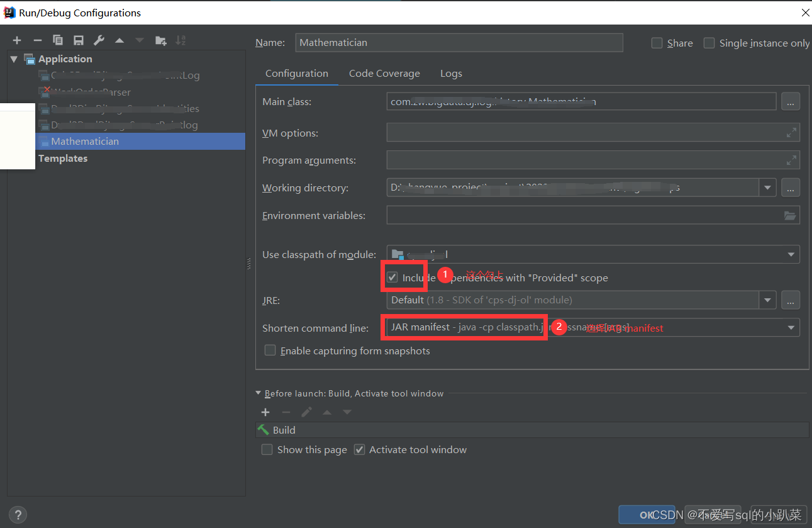Switch to the Logs tab
The height and width of the screenshot is (528, 812).
coord(451,74)
